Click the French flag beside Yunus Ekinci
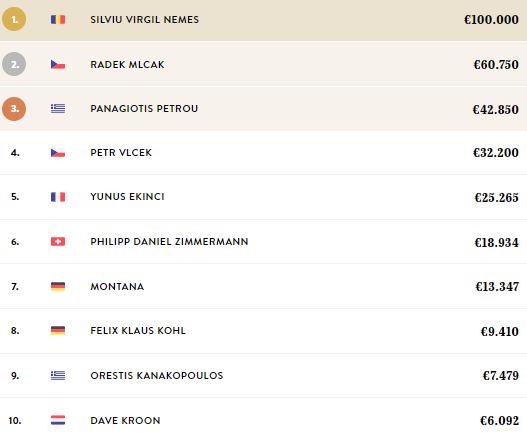Screen dimensions: 527x434 [x=58, y=197]
